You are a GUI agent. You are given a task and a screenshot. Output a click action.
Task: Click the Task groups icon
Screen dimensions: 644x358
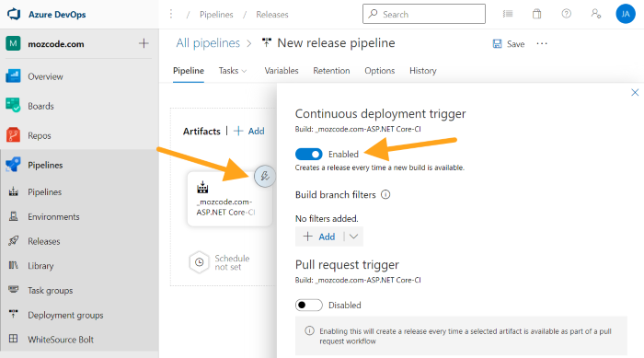click(14, 290)
